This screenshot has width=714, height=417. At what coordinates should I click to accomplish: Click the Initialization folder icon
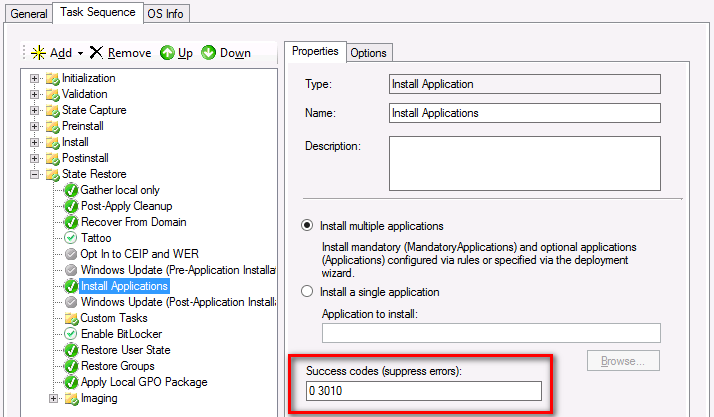[x=53, y=79]
